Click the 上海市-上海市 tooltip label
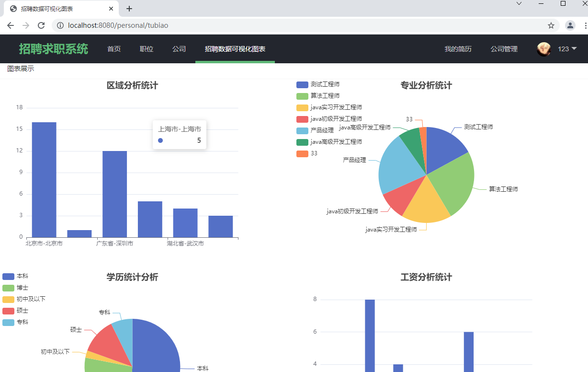 pyautogui.click(x=180, y=129)
